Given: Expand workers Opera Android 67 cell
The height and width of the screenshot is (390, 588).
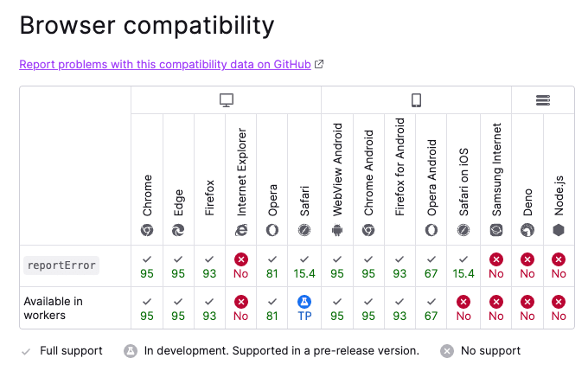Looking at the screenshot, I should (x=431, y=308).
